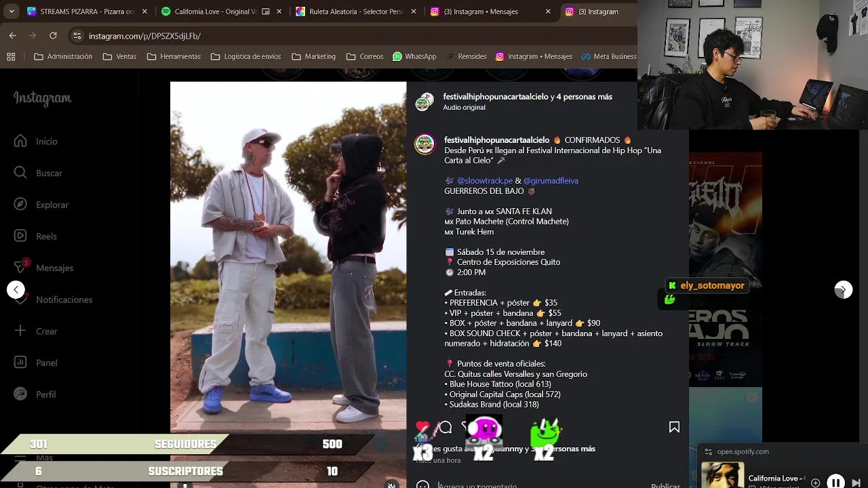Open Reels in Instagram sidebar
Image resolution: width=868 pixels, height=488 pixels.
37,236
